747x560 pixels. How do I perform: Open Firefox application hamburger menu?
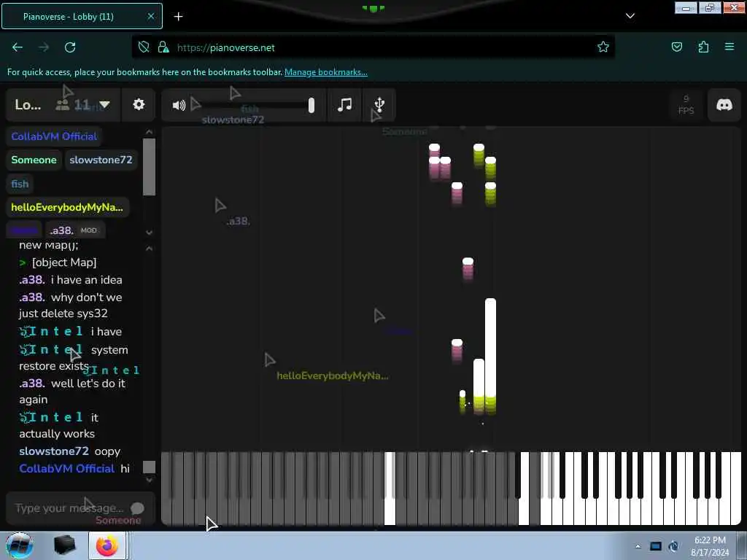click(729, 47)
